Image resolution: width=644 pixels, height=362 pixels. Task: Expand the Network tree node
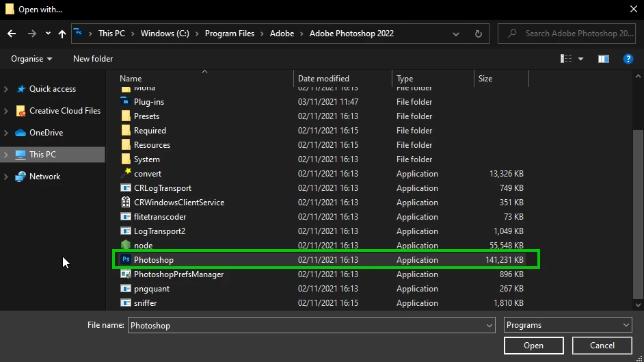(x=5, y=177)
